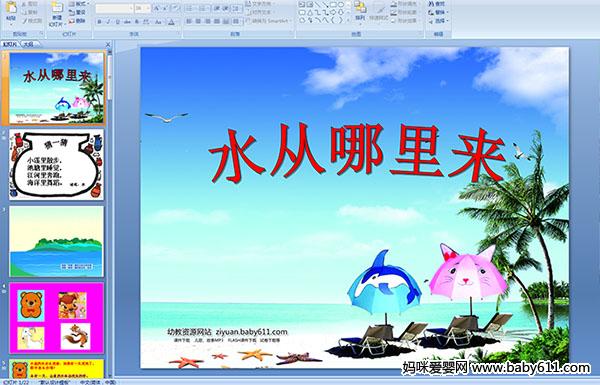Expand the Select dropdown in editing group
Image resolution: width=600 pixels, height=385 pixels.
[438, 21]
